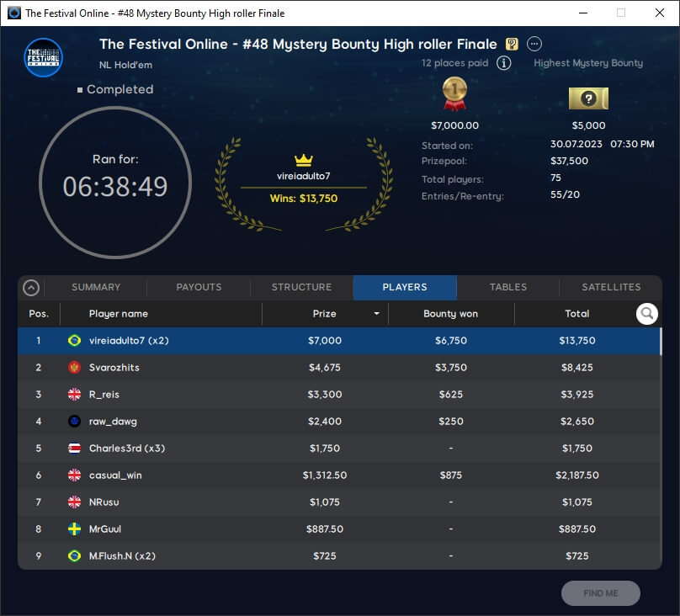The image size is (680, 616).
Task: Open the three-dots more options menu
Action: click(x=534, y=44)
